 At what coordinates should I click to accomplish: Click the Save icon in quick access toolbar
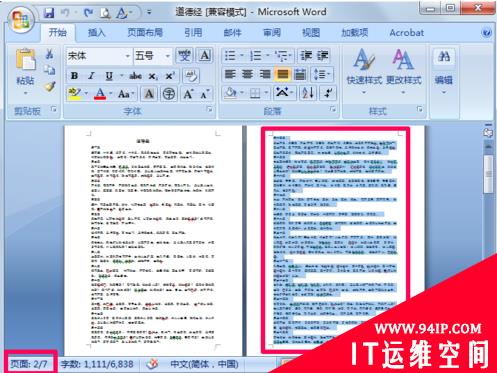point(49,13)
